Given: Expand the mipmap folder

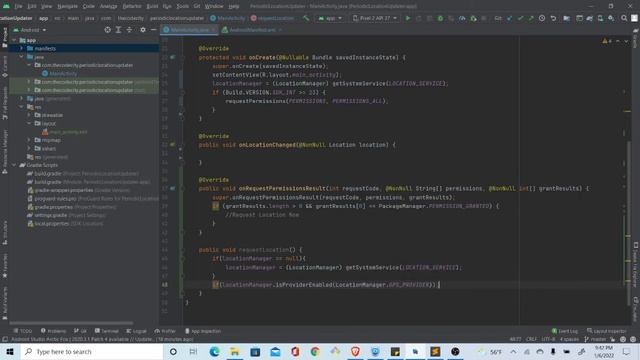Looking at the screenshot, I should (29, 140).
